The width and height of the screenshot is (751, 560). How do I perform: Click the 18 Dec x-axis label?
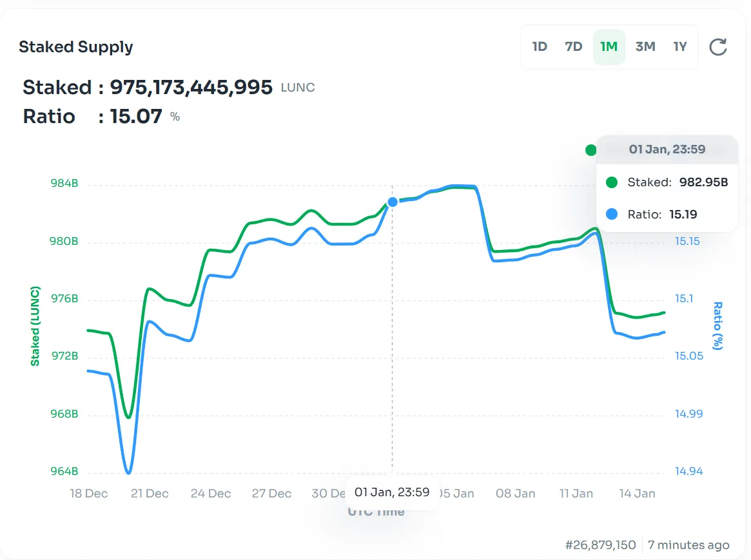click(88, 494)
